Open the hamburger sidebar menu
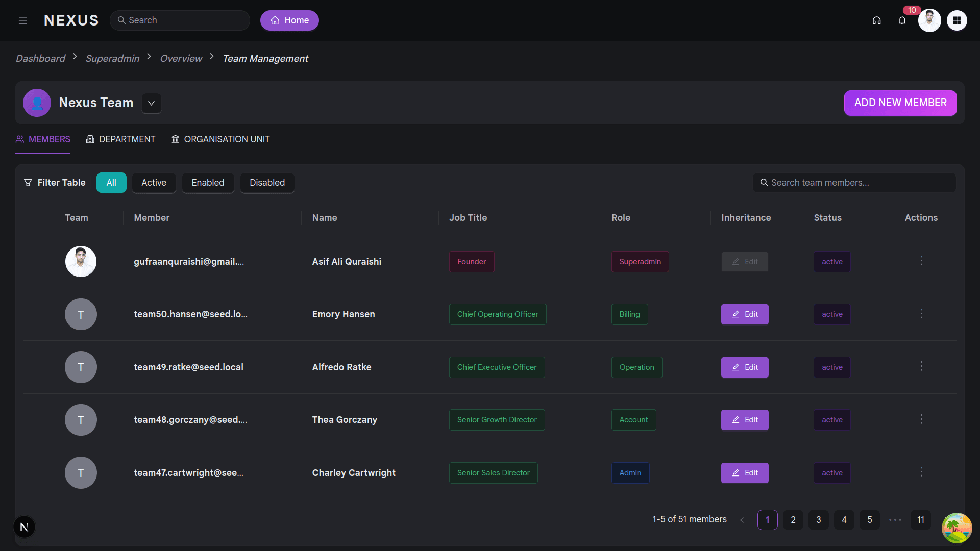The width and height of the screenshot is (980, 551). (x=22, y=20)
